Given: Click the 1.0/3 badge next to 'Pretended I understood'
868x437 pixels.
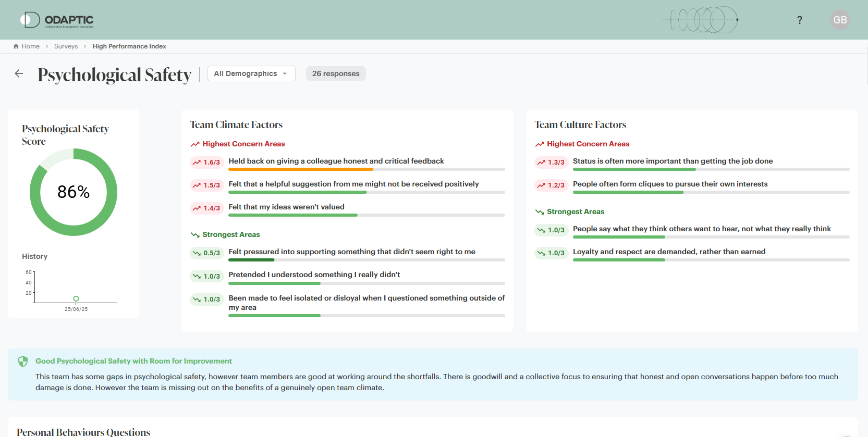Looking at the screenshot, I should pyautogui.click(x=206, y=277).
